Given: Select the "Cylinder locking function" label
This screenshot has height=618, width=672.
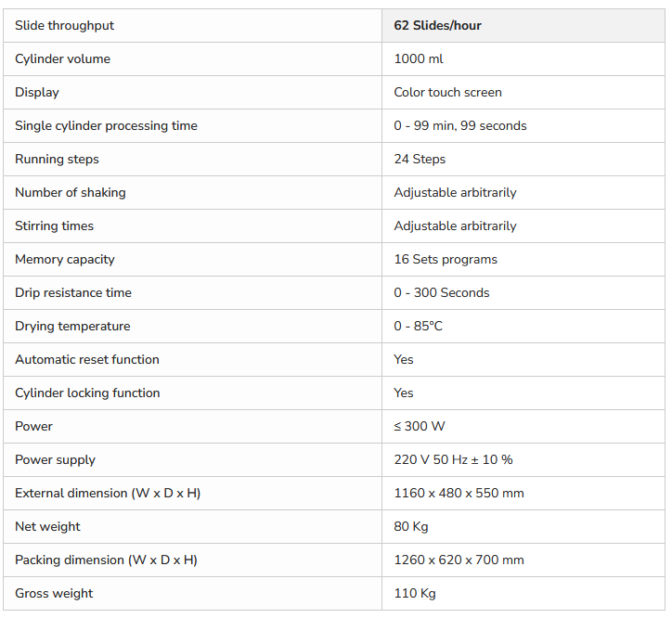Looking at the screenshot, I should tap(87, 393).
